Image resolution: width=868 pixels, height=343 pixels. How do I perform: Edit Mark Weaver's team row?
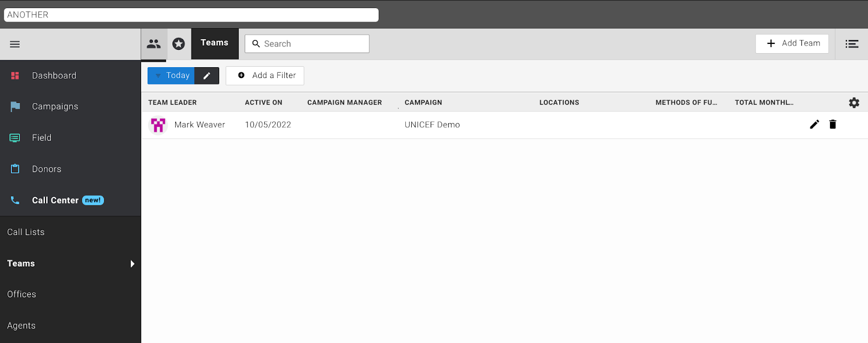coord(814,125)
